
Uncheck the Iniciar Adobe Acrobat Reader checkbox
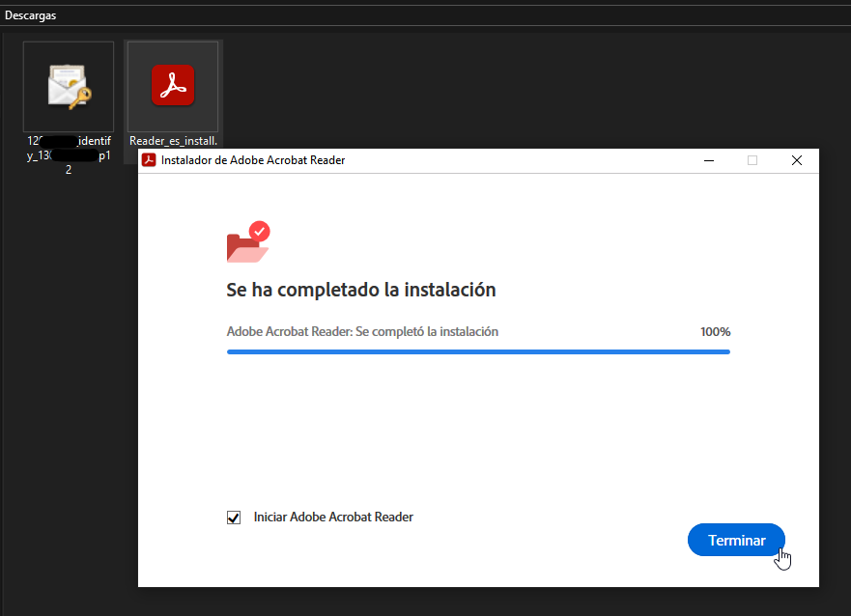click(x=234, y=518)
